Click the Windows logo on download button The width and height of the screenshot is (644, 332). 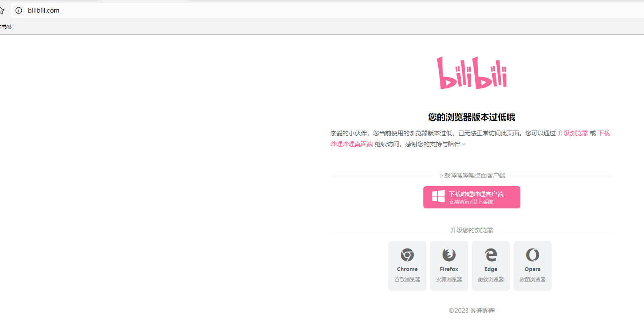coord(438,197)
